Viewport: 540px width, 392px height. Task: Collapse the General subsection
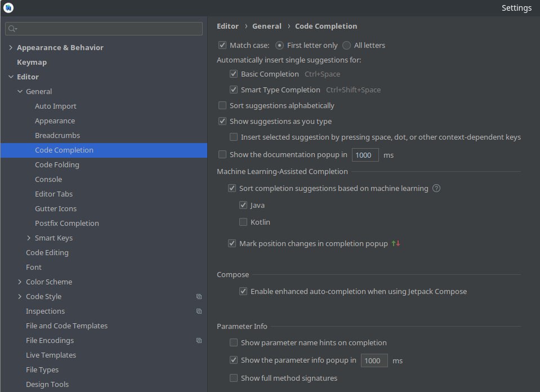pyautogui.click(x=20, y=91)
